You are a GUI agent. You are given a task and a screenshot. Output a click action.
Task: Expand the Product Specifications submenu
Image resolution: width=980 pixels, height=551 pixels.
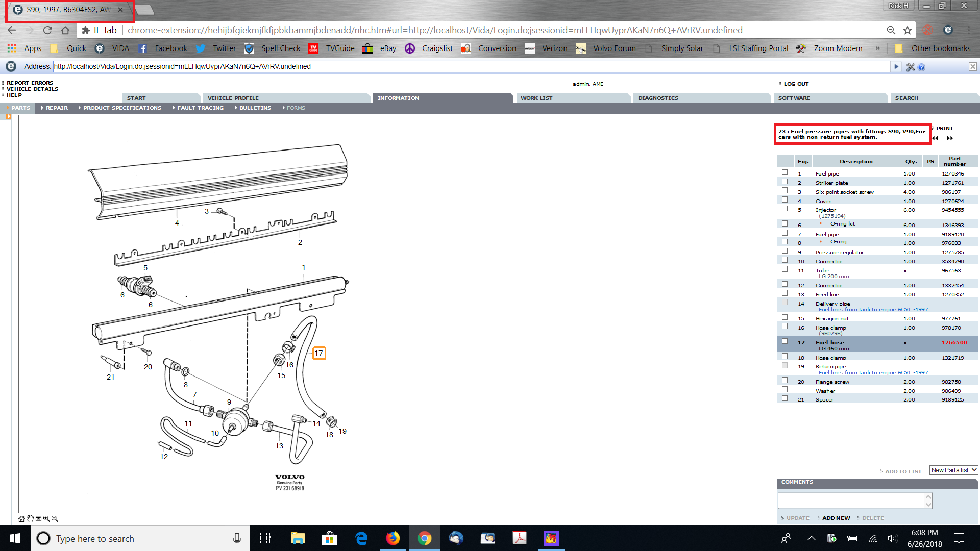[121, 108]
